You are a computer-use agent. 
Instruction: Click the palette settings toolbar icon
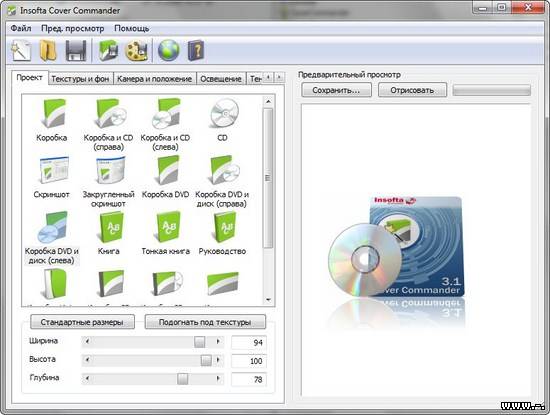coord(136,51)
